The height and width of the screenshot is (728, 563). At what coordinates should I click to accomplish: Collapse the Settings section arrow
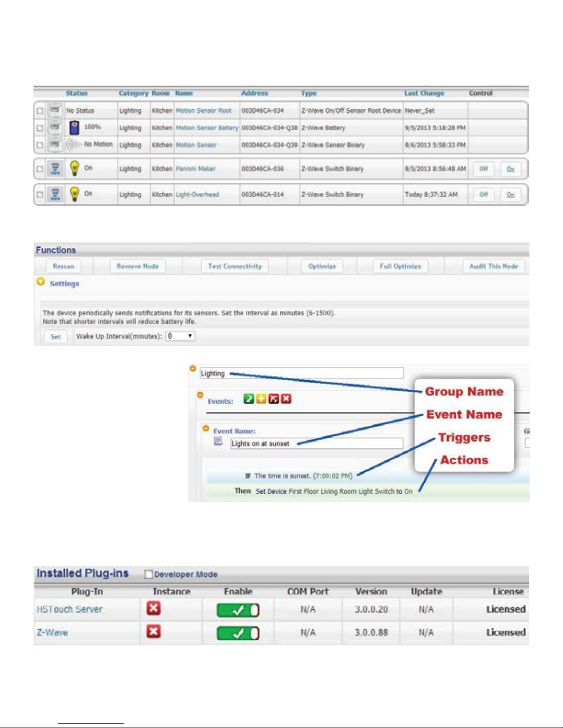point(40,282)
